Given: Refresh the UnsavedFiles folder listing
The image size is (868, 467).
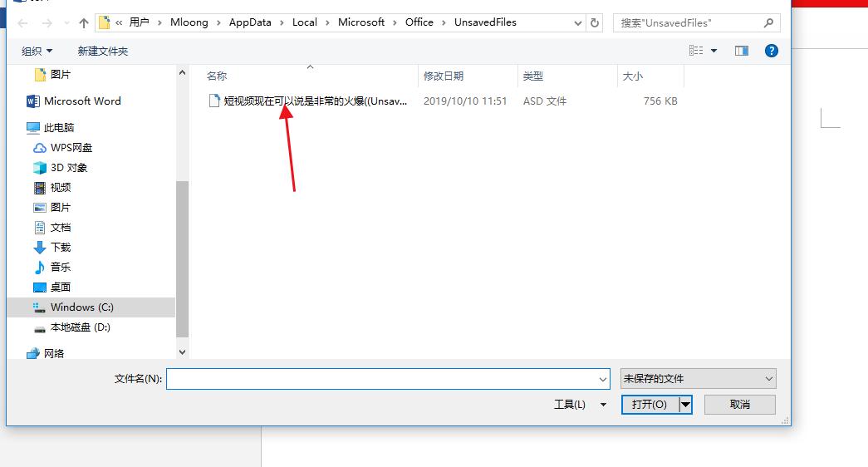Looking at the screenshot, I should click(595, 22).
